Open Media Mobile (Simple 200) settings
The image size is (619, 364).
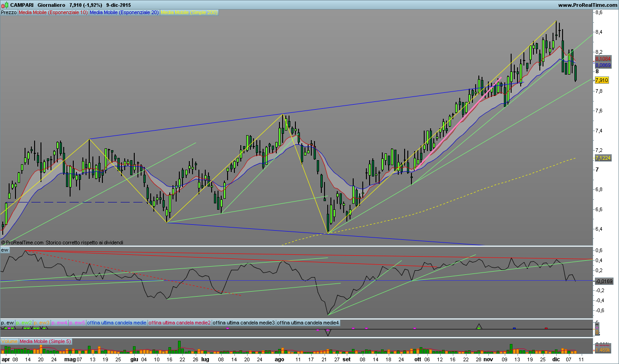[x=189, y=13]
